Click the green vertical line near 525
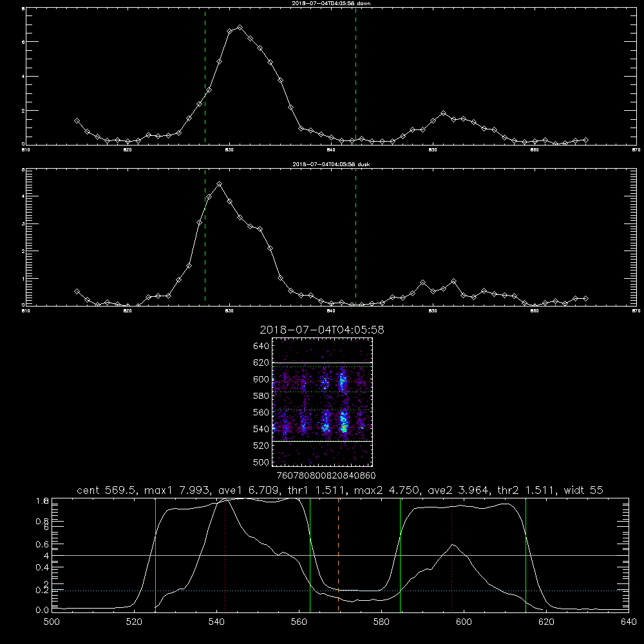 coord(155,555)
